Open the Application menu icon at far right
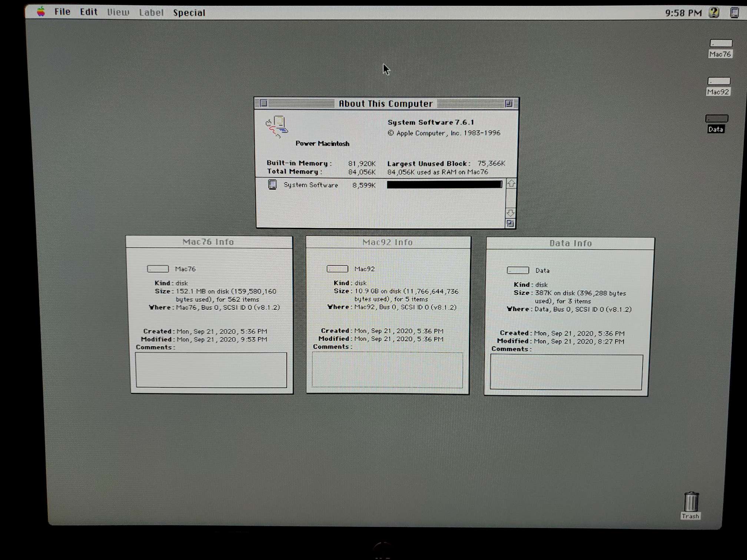The height and width of the screenshot is (560, 747). point(734,13)
